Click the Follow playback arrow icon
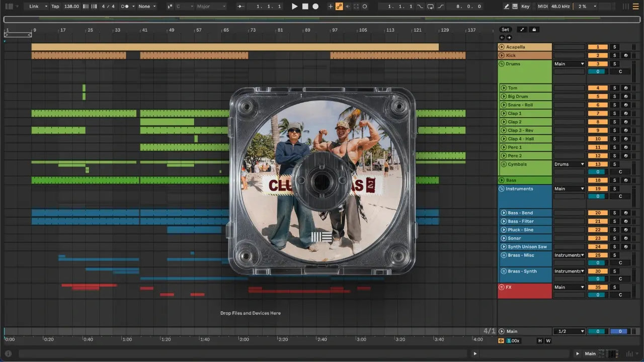This screenshot has width=644, height=362. tap(240, 7)
